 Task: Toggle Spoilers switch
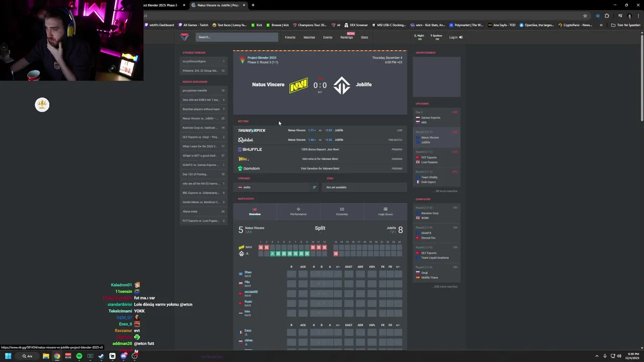coord(437,37)
